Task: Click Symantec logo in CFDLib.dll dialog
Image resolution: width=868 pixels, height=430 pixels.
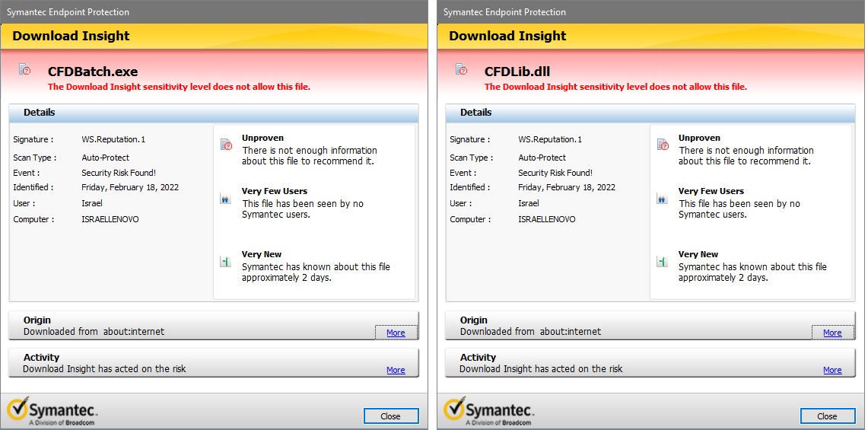Action: click(x=489, y=411)
